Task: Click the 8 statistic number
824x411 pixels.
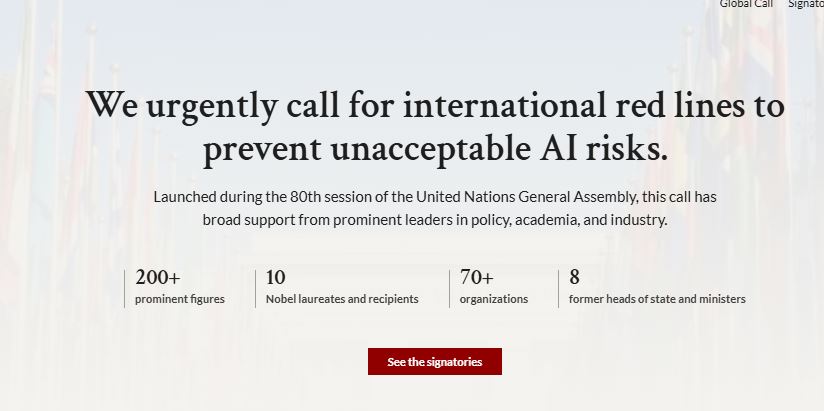Action: pyautogui.click(x=574, y=277)
